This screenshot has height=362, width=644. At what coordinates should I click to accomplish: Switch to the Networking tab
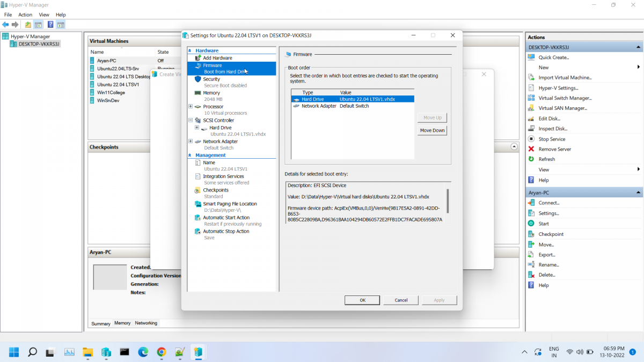(x=146, y=323)
